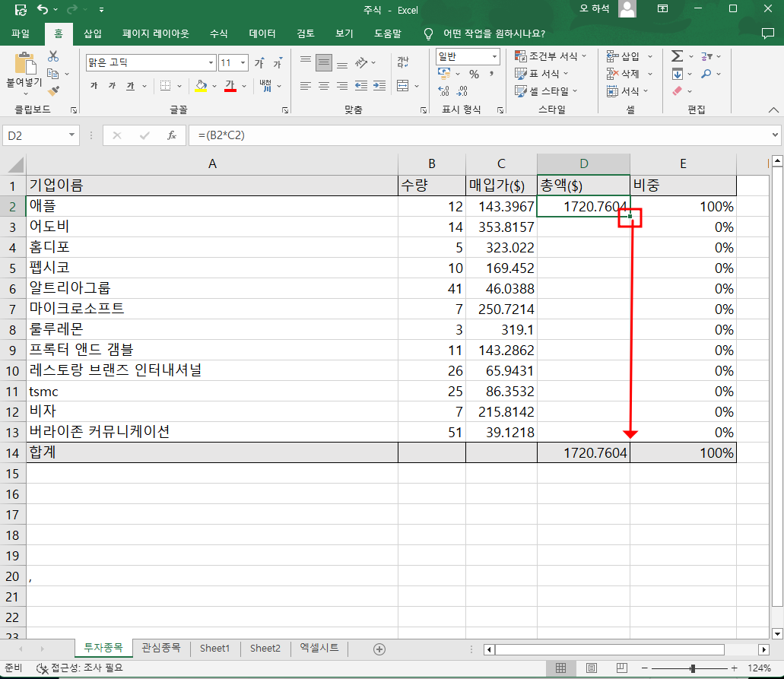The height and width of the screenshot is (679, 784).
Task: Switch to the Formulas tab
Action: click(218, 33)
